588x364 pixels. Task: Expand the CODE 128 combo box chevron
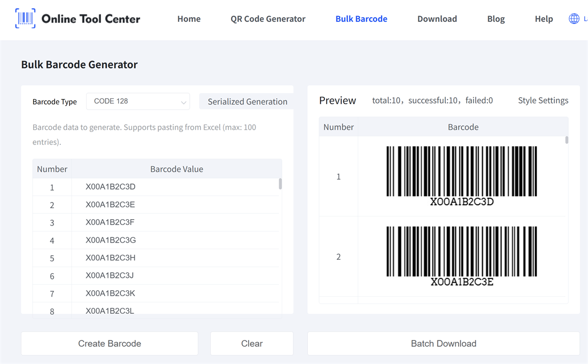tap(184, 101)
